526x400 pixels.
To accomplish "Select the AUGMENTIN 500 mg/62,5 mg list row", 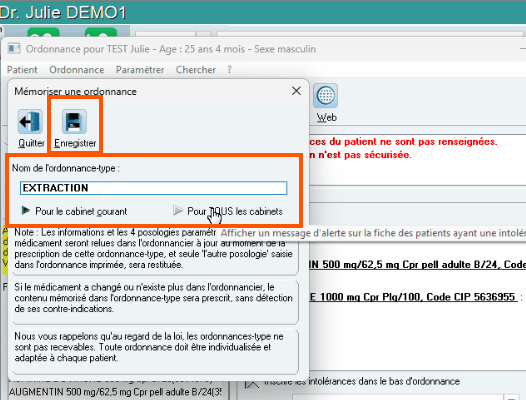I will pos(115,392).
